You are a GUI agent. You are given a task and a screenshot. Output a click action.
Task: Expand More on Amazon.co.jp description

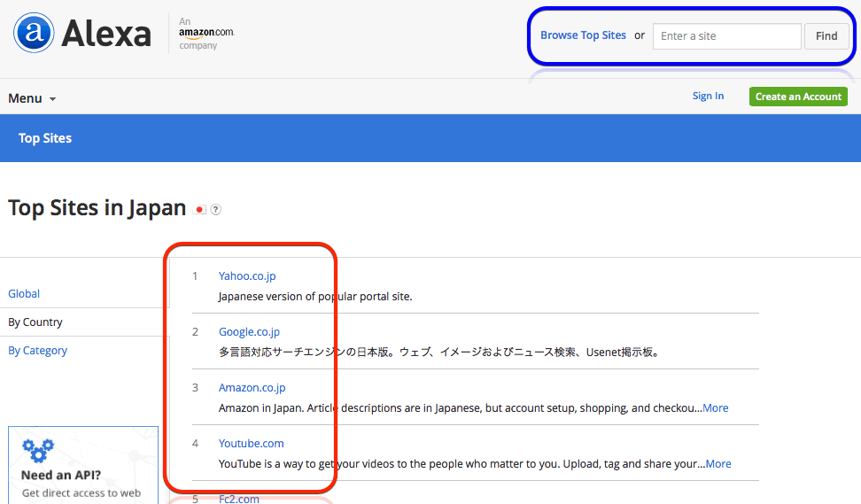[x=716, y=408]
